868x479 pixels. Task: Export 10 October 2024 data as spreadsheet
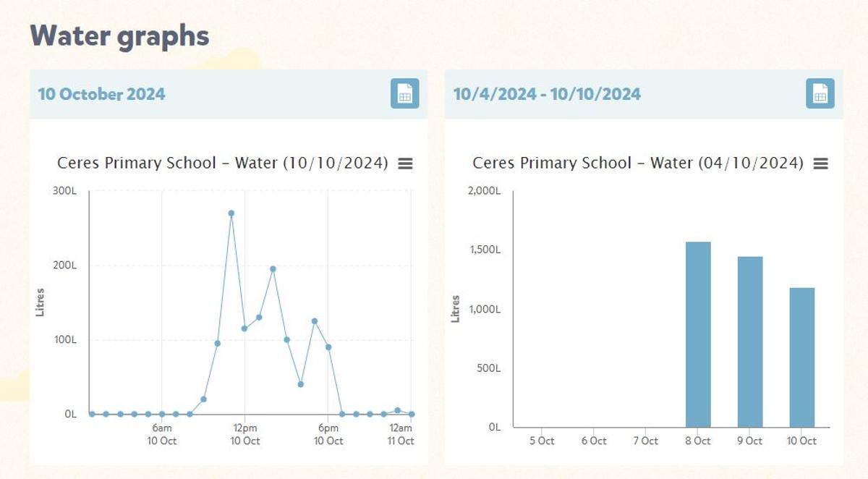click(x=405, y=94)
